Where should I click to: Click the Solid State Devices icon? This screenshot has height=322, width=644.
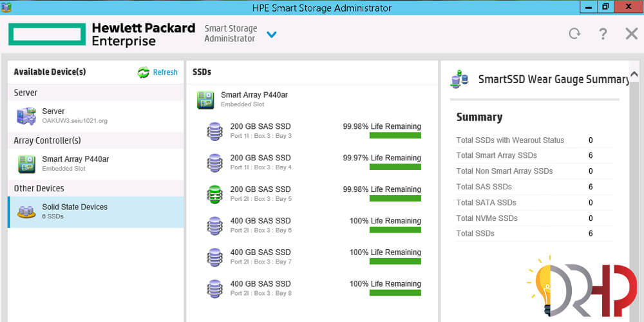coord(26,212)
